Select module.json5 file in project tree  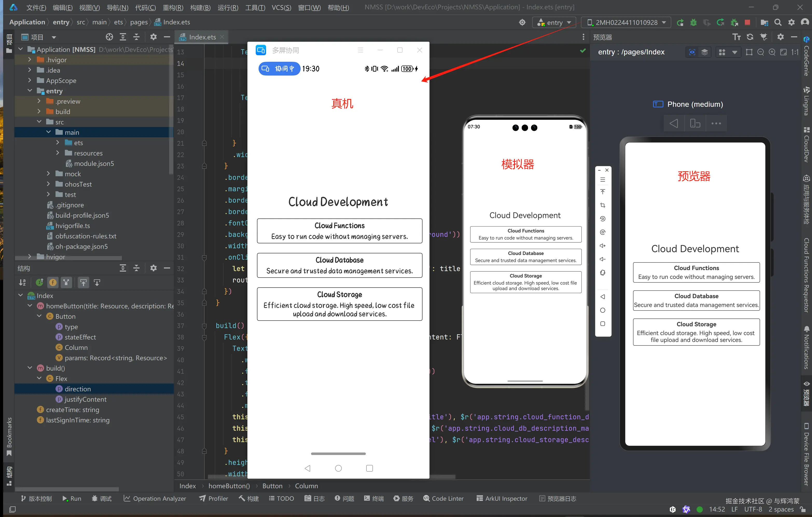[94, 164]
